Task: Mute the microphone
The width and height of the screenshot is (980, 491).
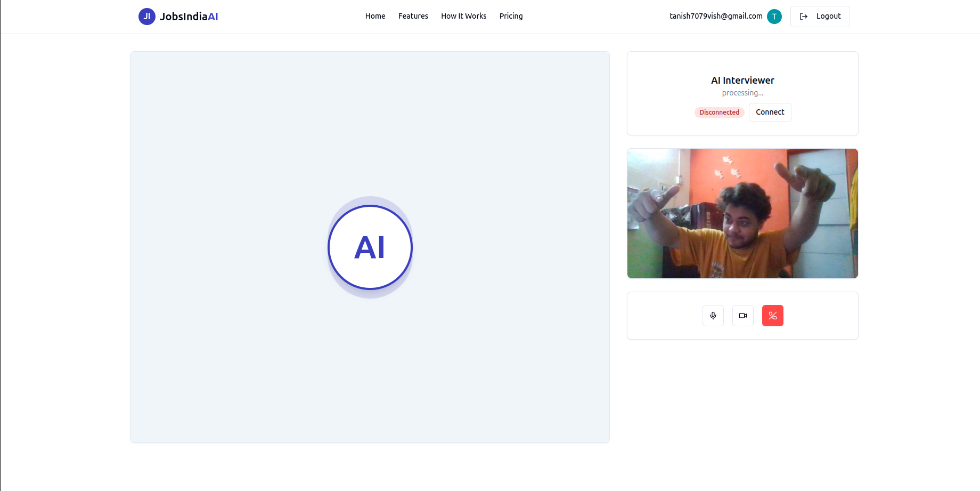Action: [x=713, y=316]
